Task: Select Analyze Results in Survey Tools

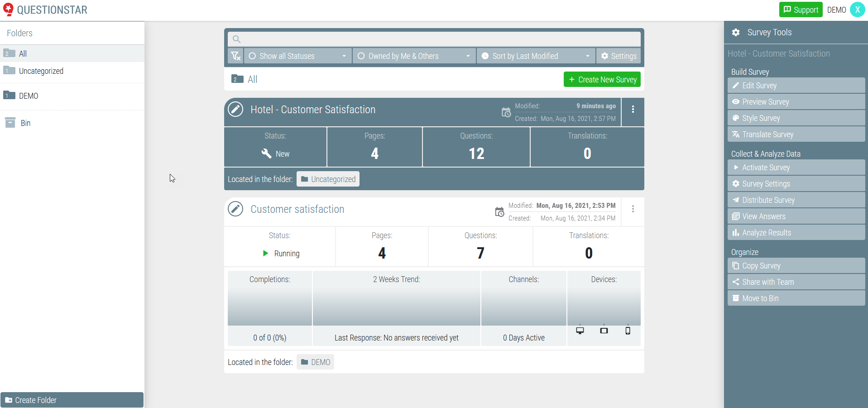Action: point(796,232)
